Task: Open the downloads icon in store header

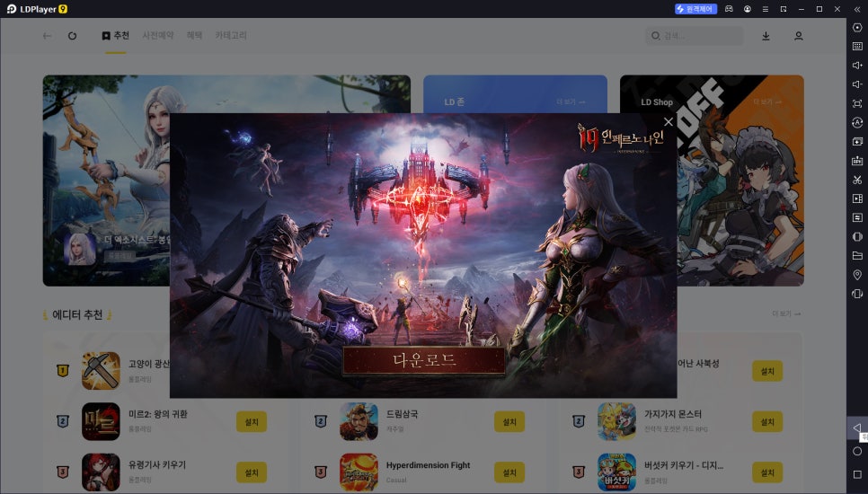Action: pyautogui.click(x=766, y=36)
